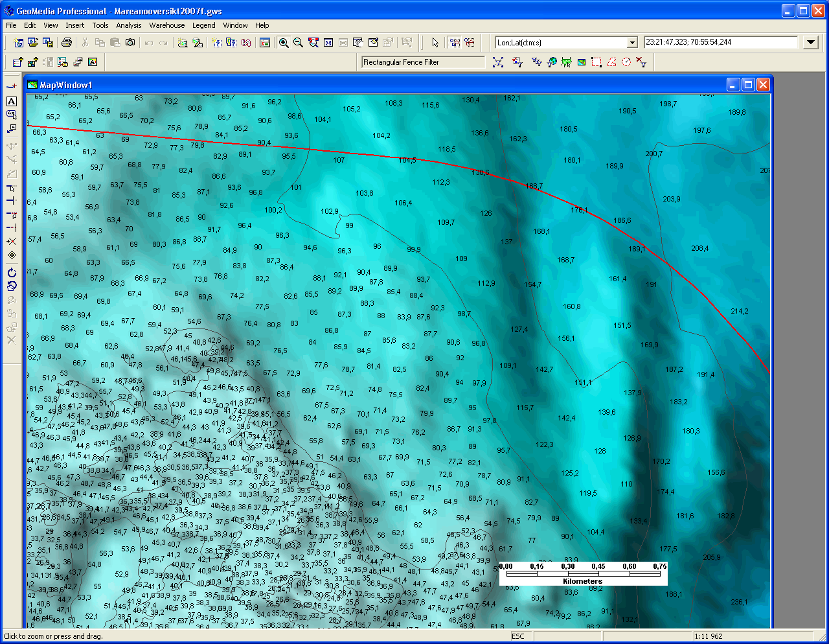Click the MapWindow1 title bar icon
The height and width of the screenshot is (644, 829).
tap(32, 85)
